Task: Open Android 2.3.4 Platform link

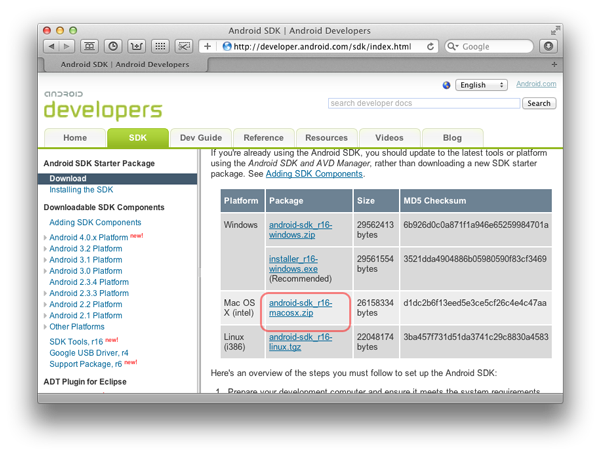Action: pyautogui.click(x=89, y=282)
